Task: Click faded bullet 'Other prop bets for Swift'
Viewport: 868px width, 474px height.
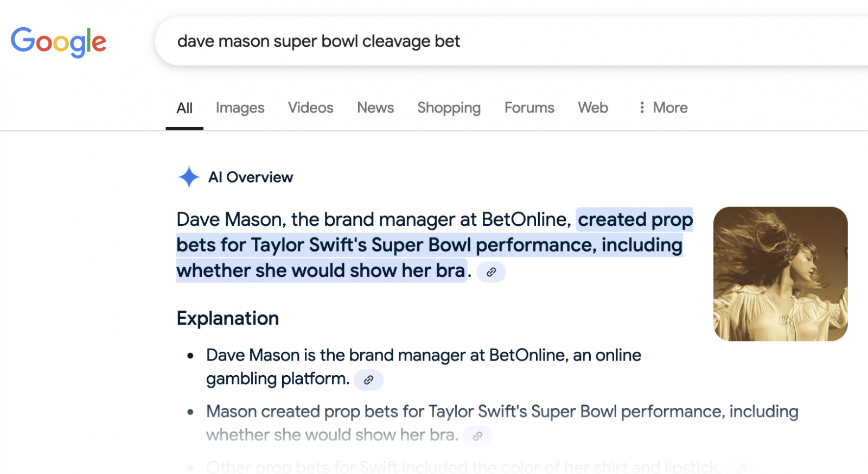Action: [303, 467]
